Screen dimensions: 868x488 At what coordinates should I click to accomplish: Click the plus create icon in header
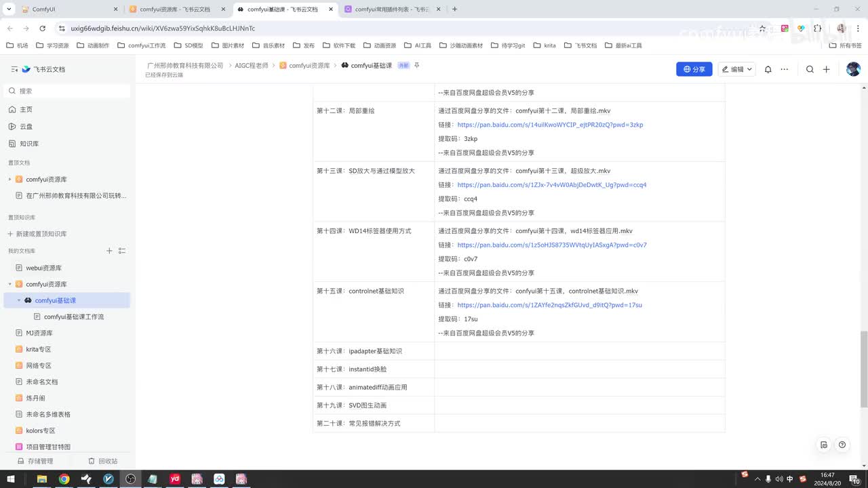[826, 69]
